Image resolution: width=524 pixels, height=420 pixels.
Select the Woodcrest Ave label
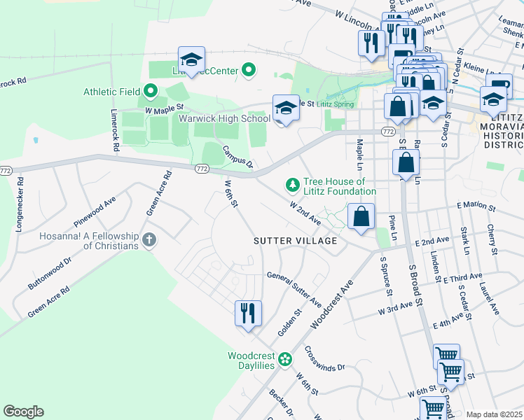332,304
